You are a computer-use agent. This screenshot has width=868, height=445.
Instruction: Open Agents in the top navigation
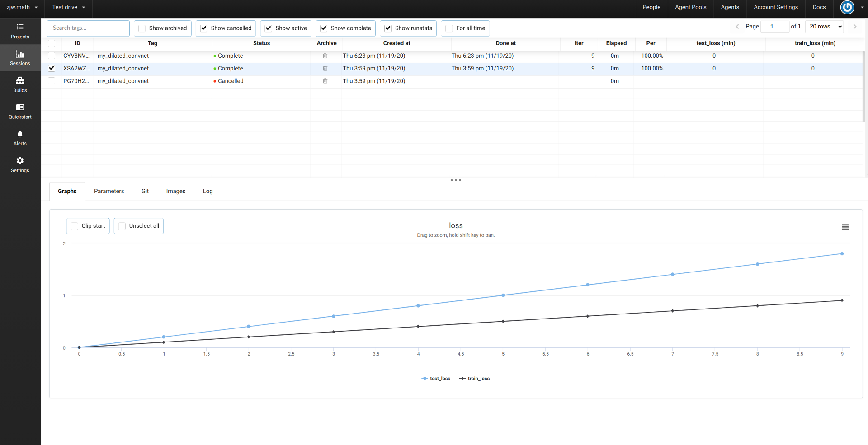(x=730, y=7)
